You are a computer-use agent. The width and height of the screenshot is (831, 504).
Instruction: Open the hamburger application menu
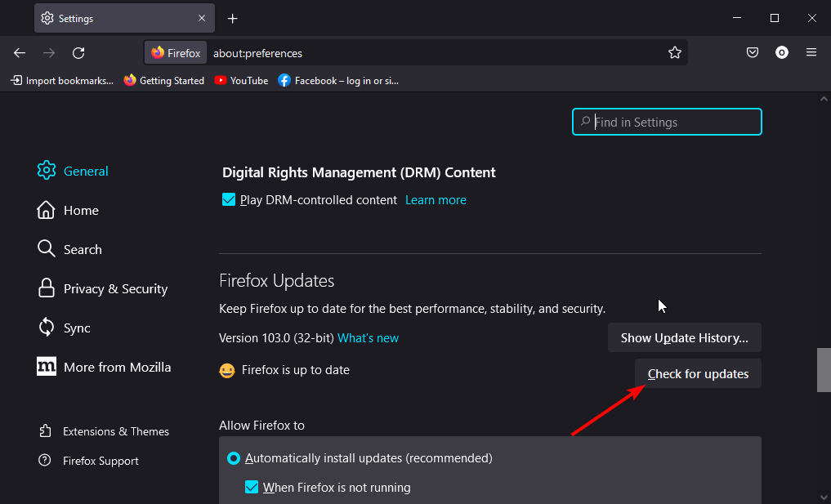[811, 53]
